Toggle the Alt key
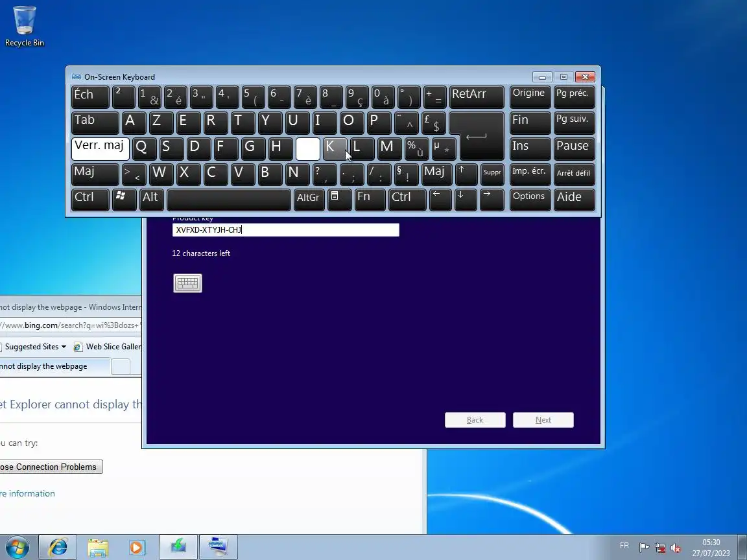Screen dimensions: 747x560 tap(152, 200)
